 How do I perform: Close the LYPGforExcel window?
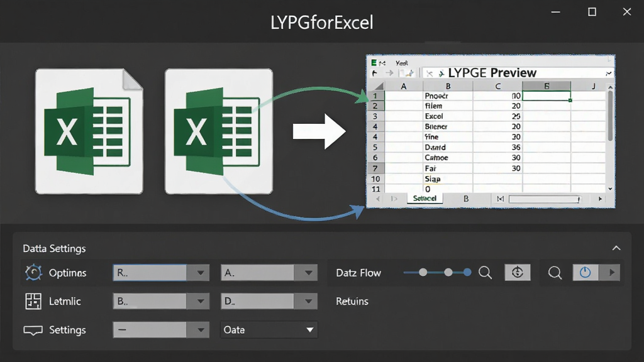point(627,12)
